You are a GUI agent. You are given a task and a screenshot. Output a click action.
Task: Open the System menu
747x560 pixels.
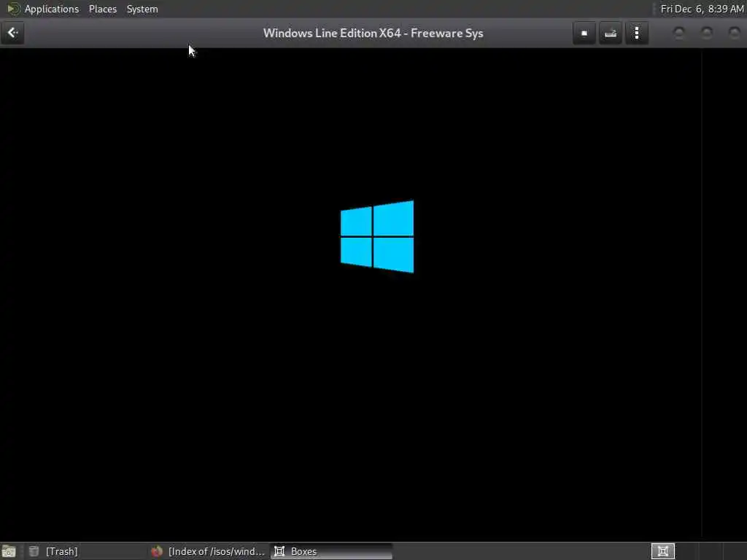click(142, 9)
